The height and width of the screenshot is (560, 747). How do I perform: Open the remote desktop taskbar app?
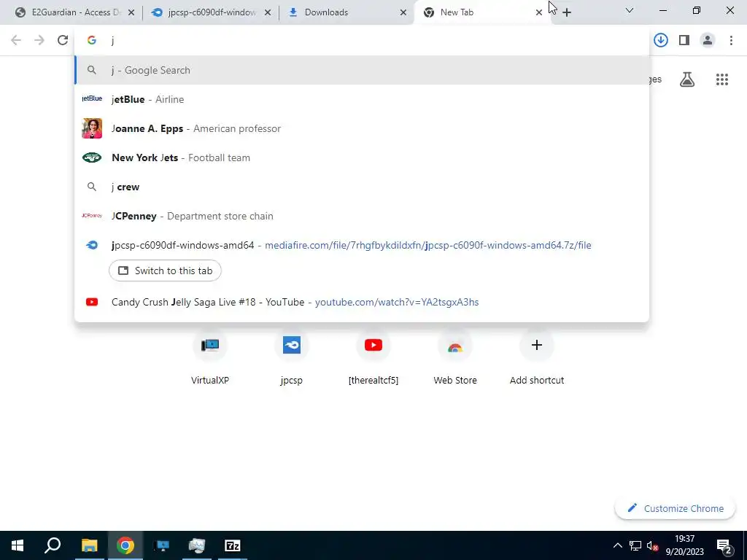[x=162, y=545]
